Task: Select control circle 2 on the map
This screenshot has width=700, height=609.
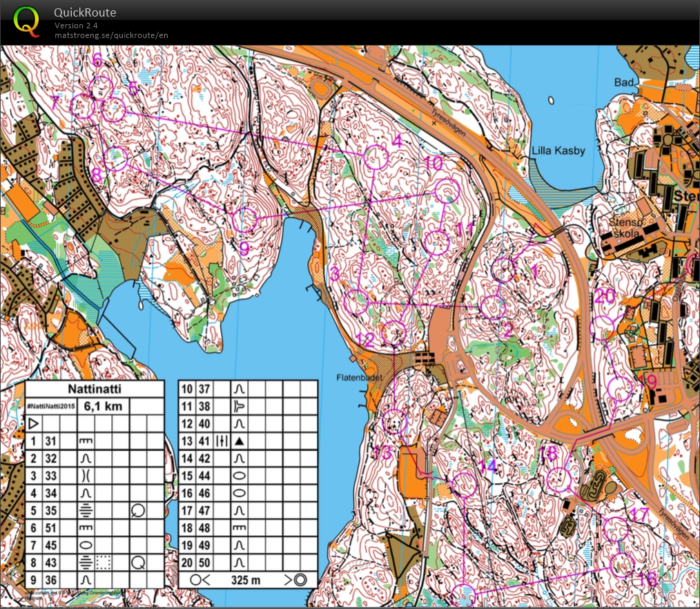Action: (494, 307)
